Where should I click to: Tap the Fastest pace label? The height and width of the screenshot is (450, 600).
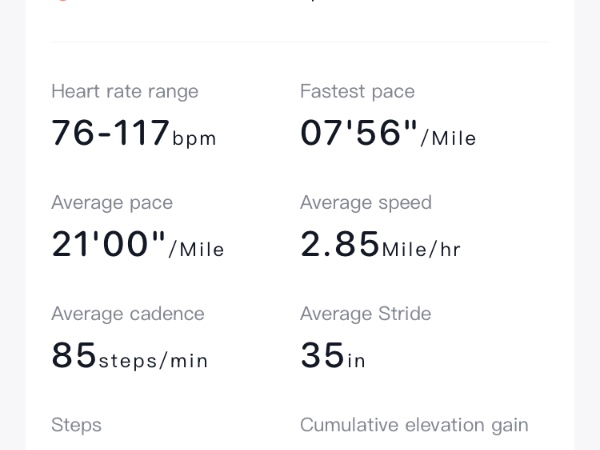click(x=357, y=92)
